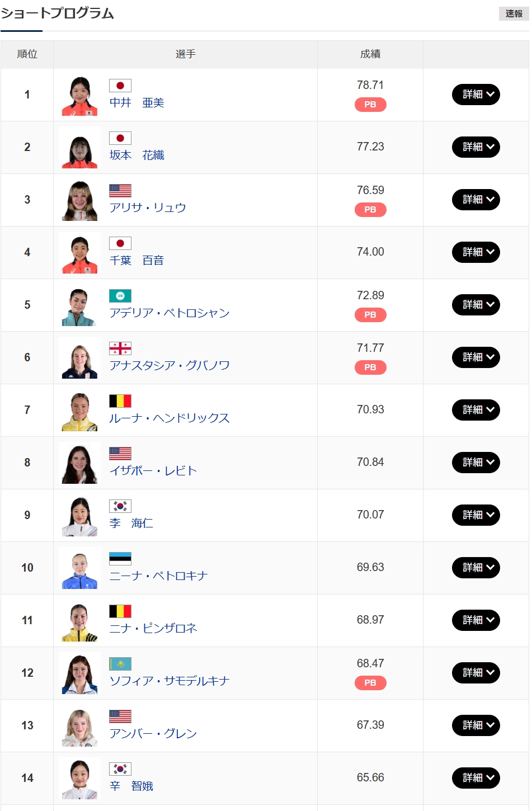Screen dimensions: 532x811
Task: Click the PB badge under score 78.71
Action: 370,105
